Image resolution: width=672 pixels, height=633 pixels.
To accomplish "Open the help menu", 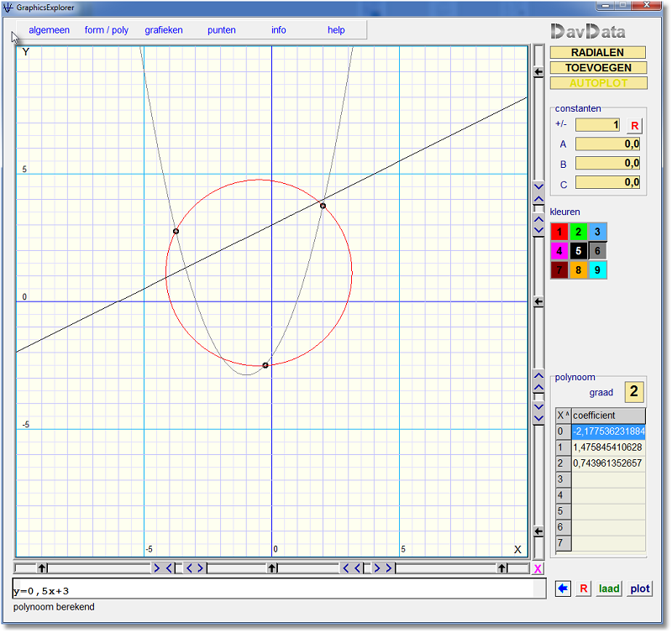I will 336,30.
